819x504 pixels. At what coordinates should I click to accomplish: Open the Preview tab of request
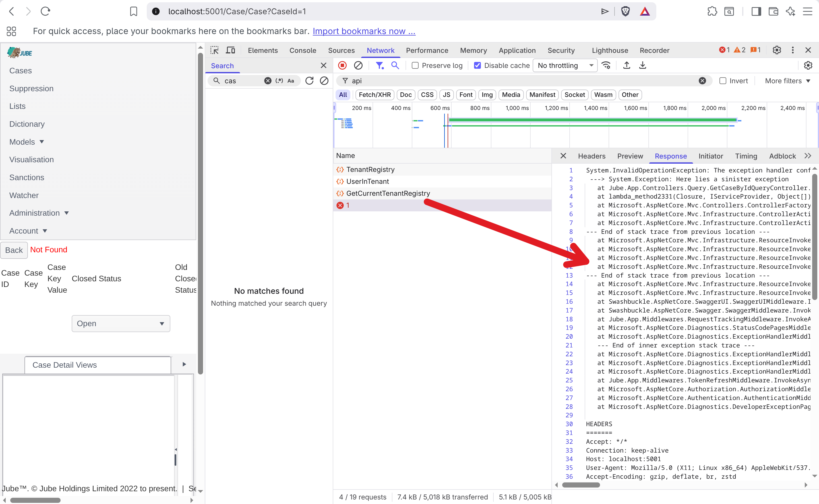pos(630,156)
